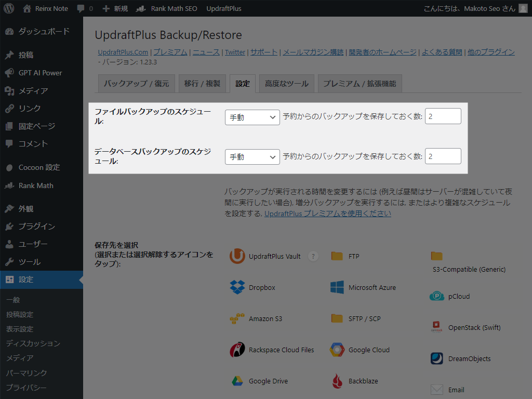Switch to プレミアム / 拡張機能 tab

(360, 84)
